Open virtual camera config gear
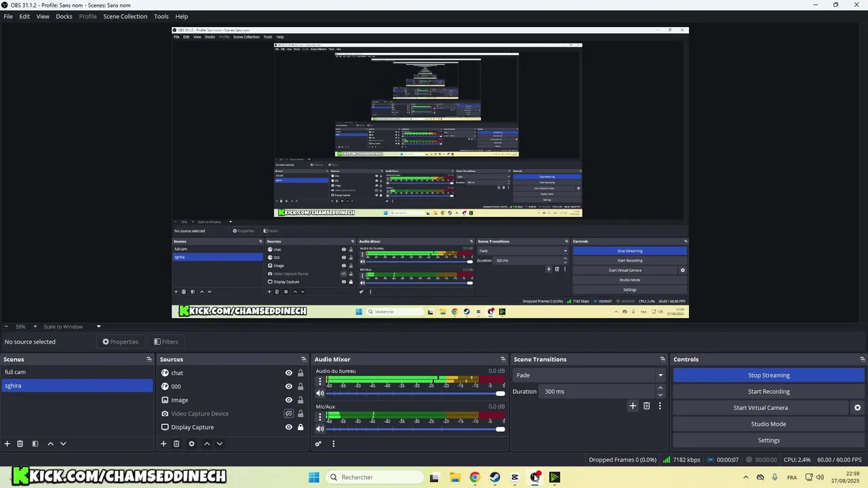Image resolution: width=868 pixels, height=488 pixels. click(x=857, y=408)
